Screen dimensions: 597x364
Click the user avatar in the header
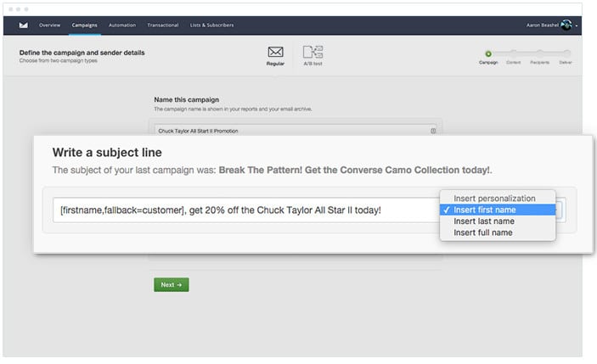[x=566, y=25]
